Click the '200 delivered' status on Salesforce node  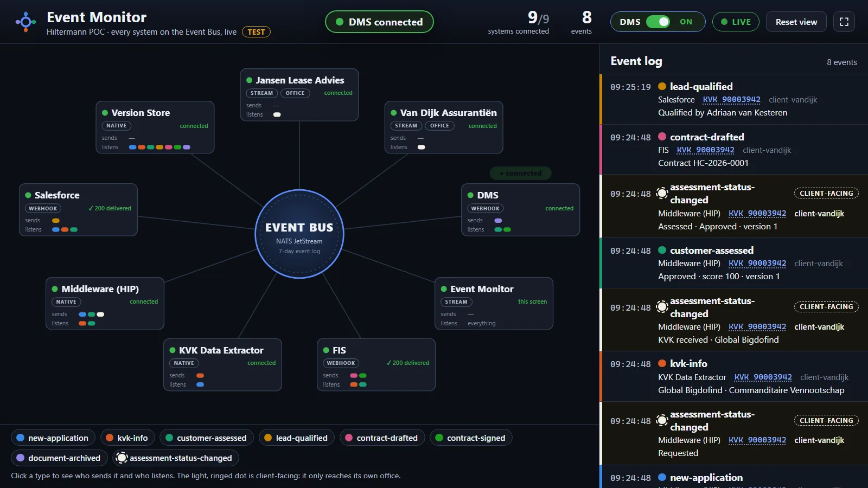[x=110, y=208]
